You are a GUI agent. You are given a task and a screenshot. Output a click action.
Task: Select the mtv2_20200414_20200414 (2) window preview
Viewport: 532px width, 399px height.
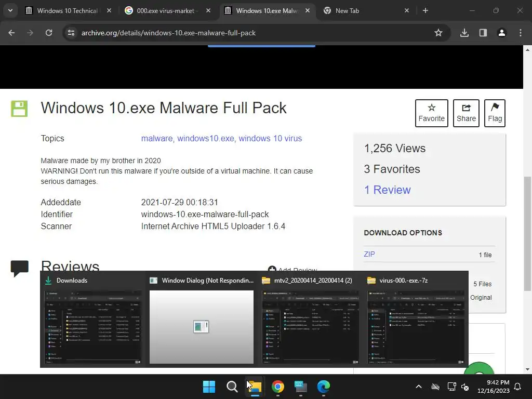(x=311, y=327)
